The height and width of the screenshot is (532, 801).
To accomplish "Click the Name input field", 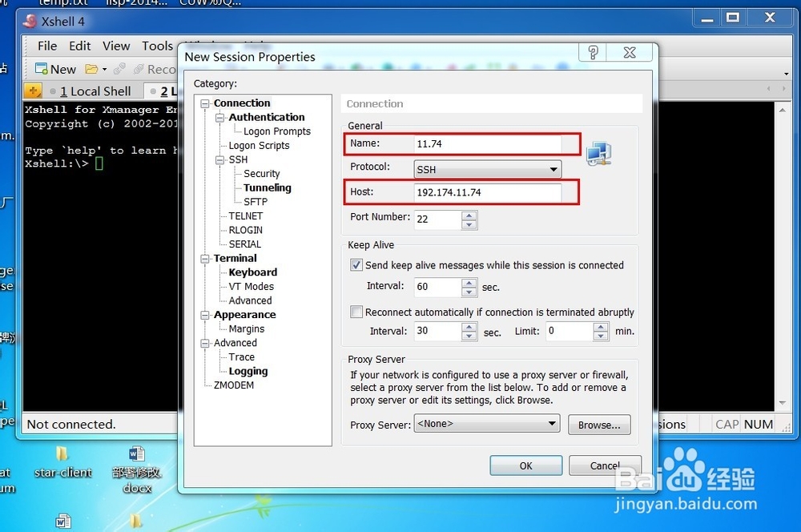I will (x=487, y=143).
